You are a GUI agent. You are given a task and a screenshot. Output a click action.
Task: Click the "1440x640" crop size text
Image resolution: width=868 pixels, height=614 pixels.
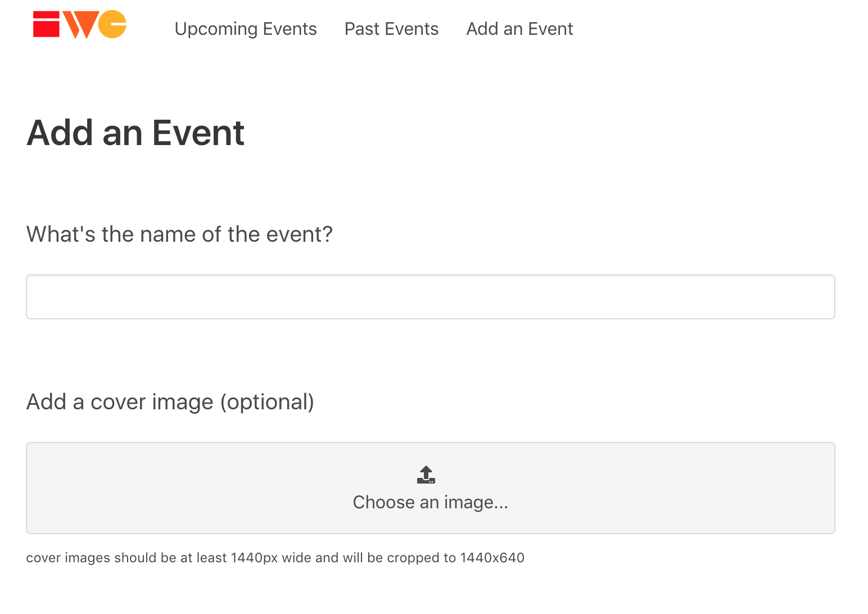click(492, 558)
